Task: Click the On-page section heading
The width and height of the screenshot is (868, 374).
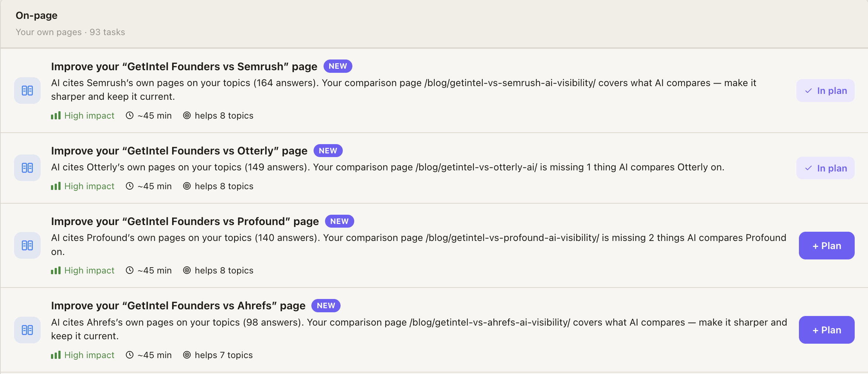Action: pos(37,16)
